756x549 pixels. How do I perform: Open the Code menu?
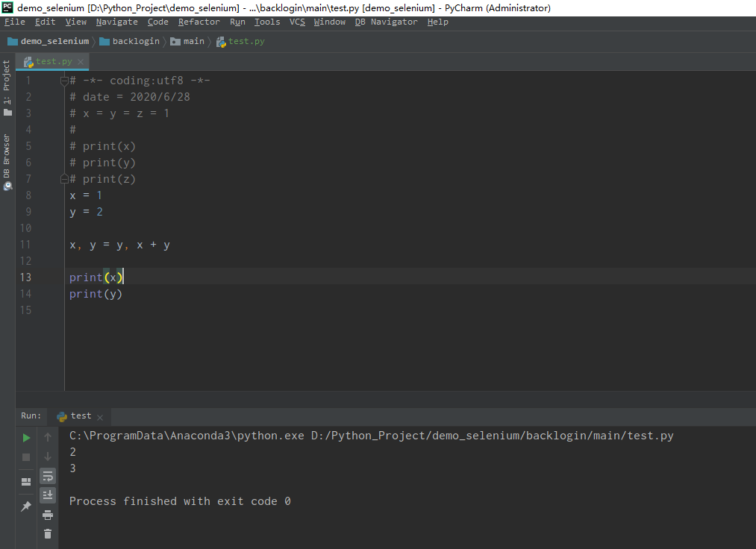pos(158,22)
